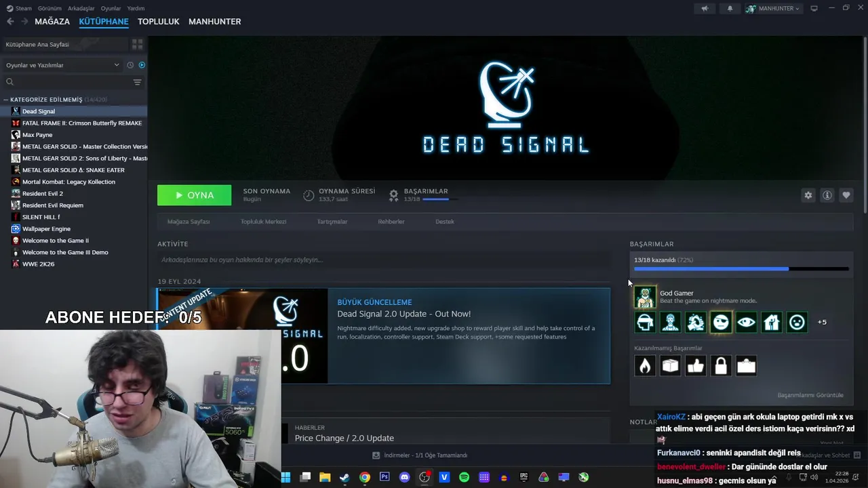Open game settings gear icon
868x488 pixels.
pyautogui.click(x=808, y=195)
